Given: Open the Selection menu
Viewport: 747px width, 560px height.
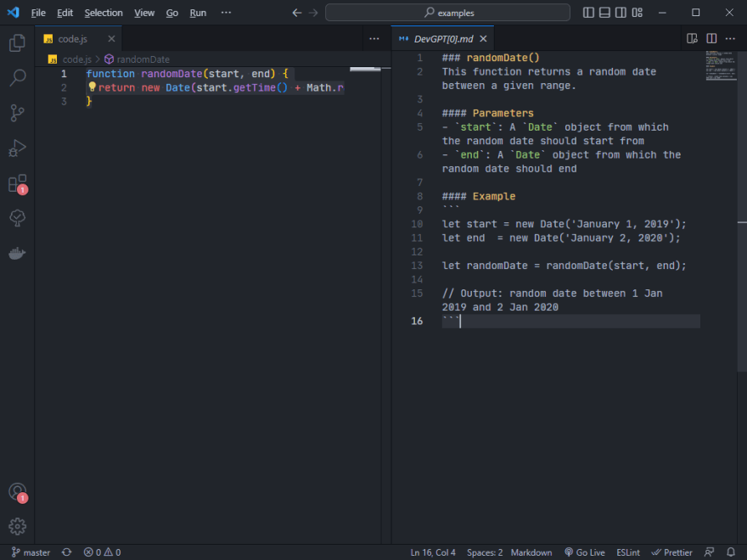Looking at the screenshot, I should point(104,13).
